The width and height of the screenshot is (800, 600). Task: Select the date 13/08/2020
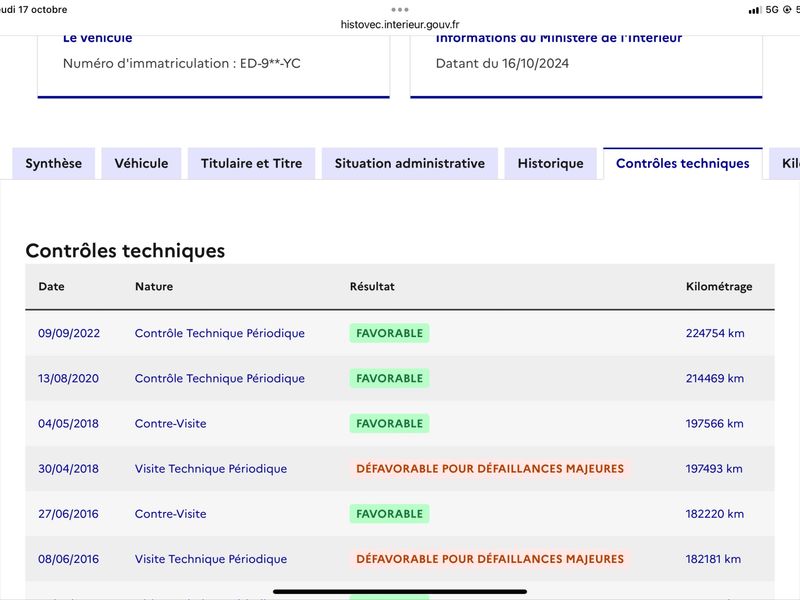pos(68,378)
